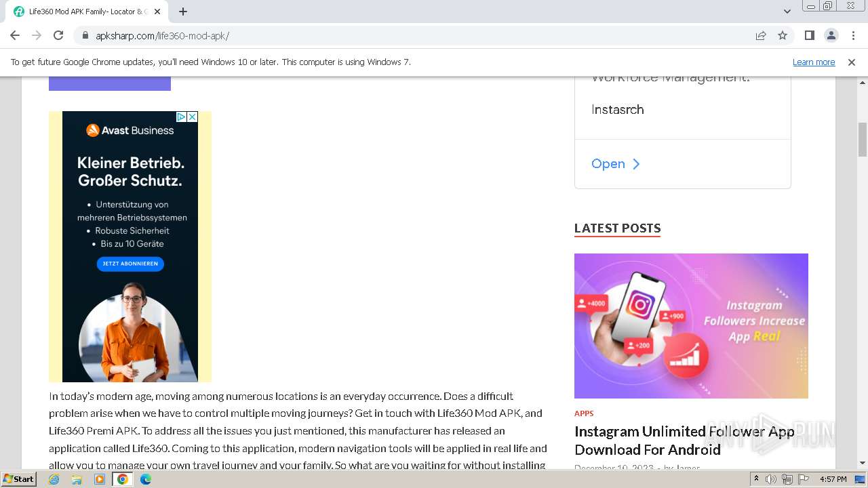Open Instagram Unlimited Follower App post
Viewport: 868px width, 488px height.
(684, 441)
